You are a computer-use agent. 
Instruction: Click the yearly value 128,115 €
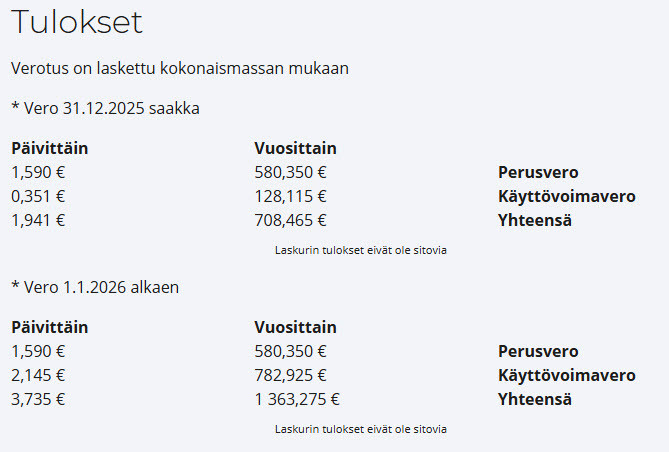pyautogui.click(x=290, y=196)
